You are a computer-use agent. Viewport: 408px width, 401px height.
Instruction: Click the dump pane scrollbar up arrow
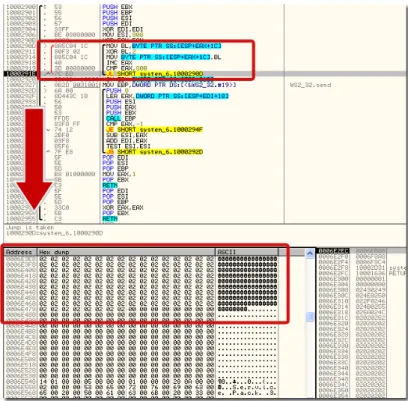pos(310,254)
